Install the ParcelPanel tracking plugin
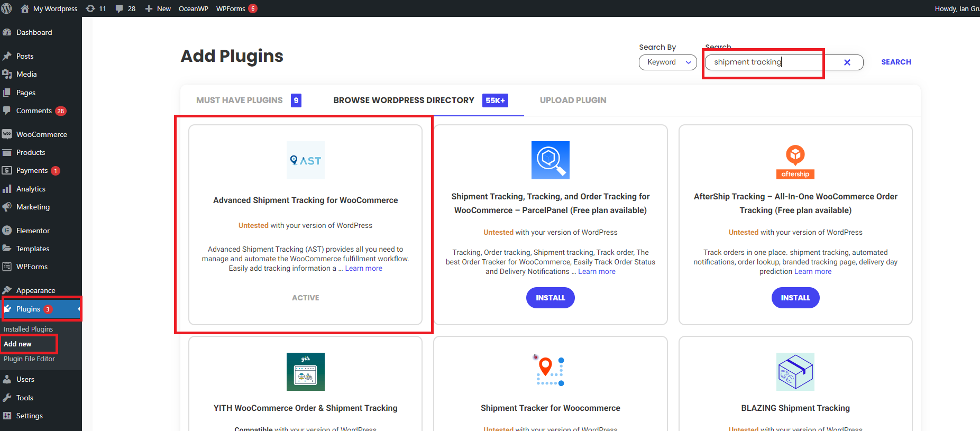The image size is (980, 431). 550,298
